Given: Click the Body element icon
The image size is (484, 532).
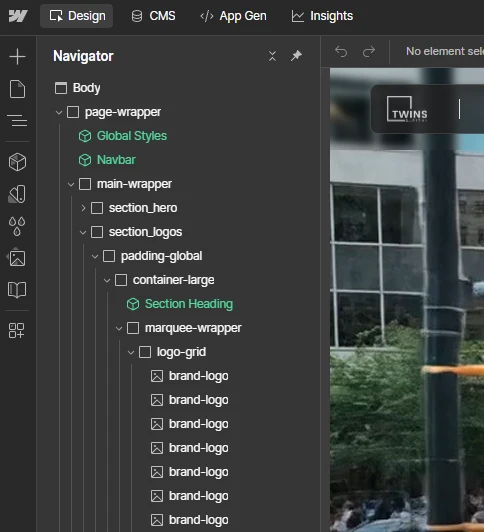Looking at the screenshot, I should 61,88.
